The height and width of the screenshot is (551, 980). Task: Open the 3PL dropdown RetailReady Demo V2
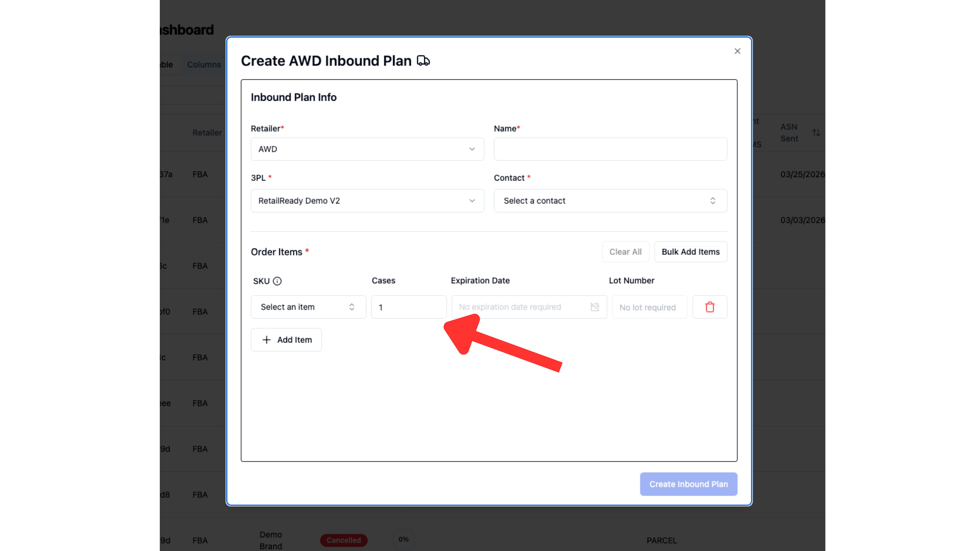[x=367, y=201]
